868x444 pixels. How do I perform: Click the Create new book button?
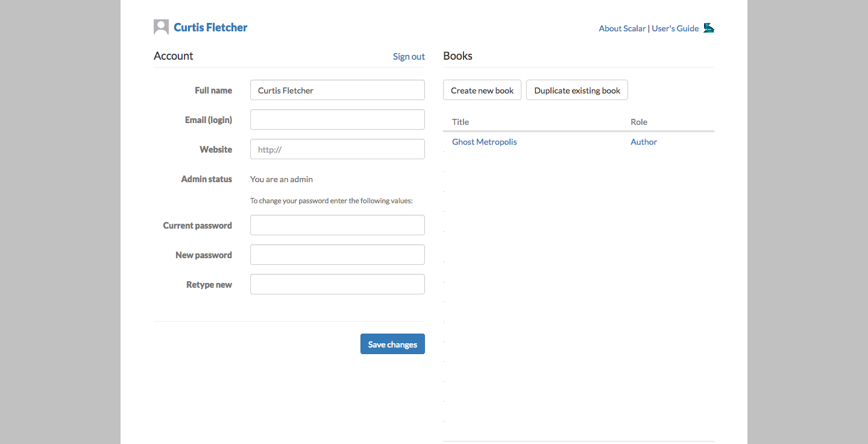coord(482,90)
